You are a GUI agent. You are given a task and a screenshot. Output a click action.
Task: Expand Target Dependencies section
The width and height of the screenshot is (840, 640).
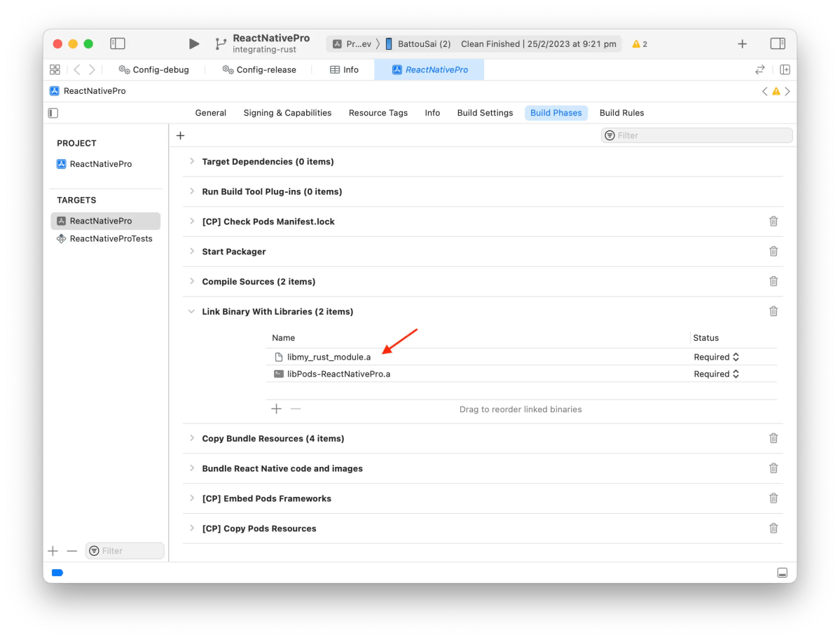192,161
